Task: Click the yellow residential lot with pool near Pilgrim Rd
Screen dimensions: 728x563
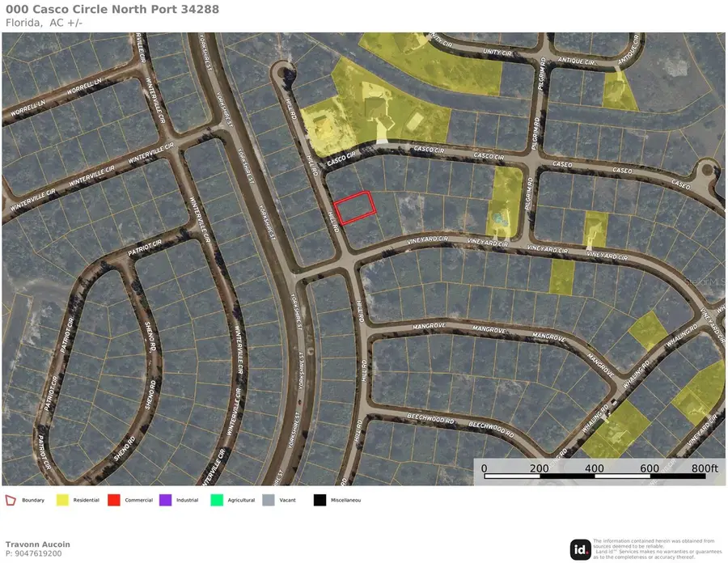Action: coord(505,198)
